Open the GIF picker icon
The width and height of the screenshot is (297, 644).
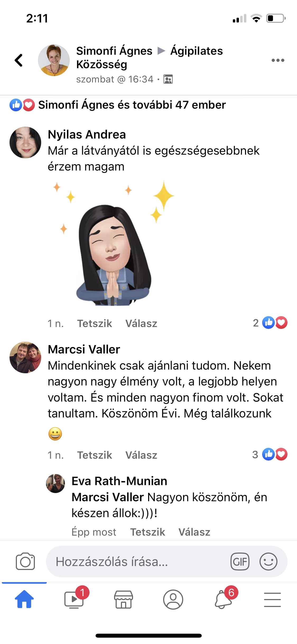point(240,562)
